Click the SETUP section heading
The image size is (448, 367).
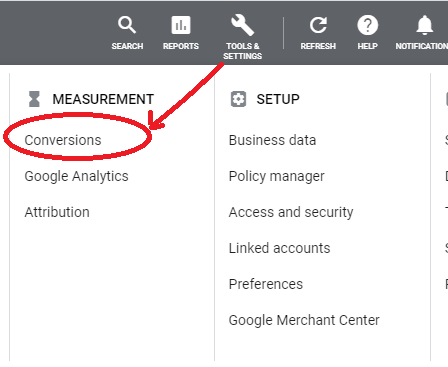pyautogui.click(x=278, y=99)
